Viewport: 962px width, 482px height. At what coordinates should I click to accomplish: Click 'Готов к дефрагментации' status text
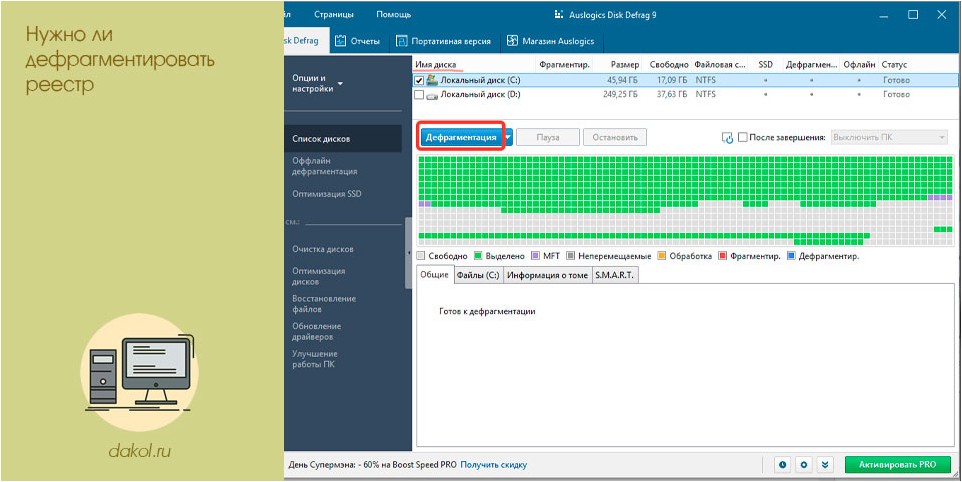[x=488, y=312]
